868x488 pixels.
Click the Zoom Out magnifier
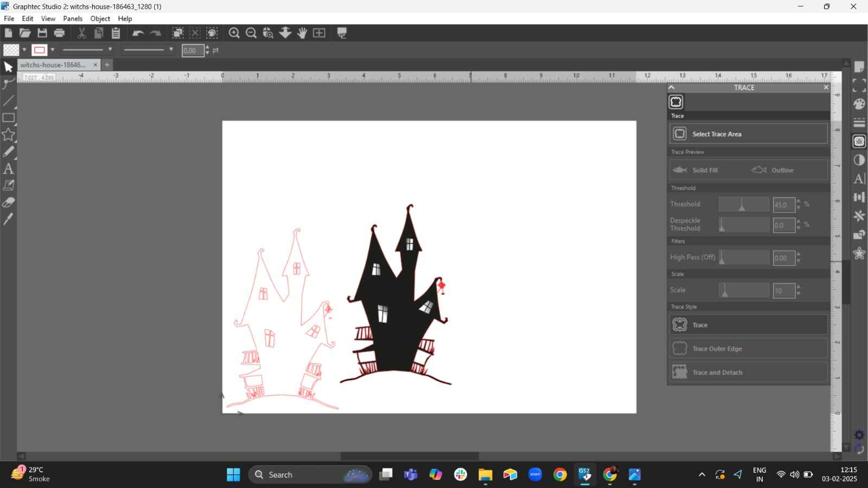(x=251, y=33)
